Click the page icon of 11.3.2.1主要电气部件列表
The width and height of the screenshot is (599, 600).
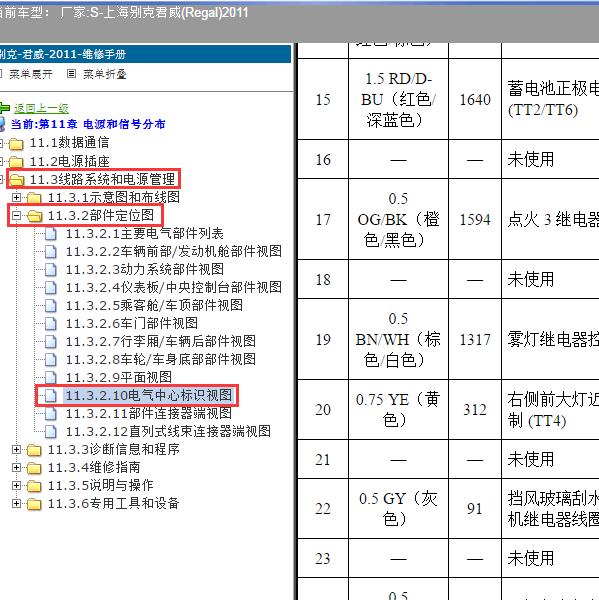51,233
